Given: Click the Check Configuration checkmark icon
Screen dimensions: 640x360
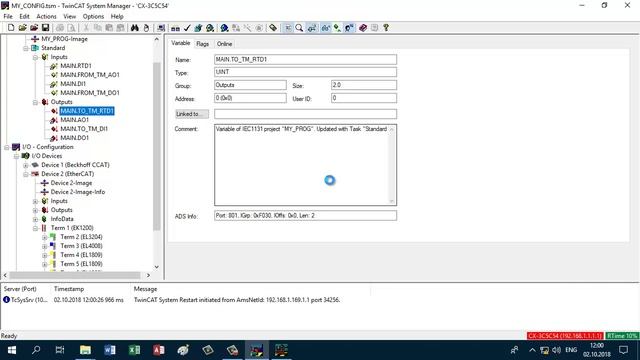Looking at the screenshot, I should [187, 28].
